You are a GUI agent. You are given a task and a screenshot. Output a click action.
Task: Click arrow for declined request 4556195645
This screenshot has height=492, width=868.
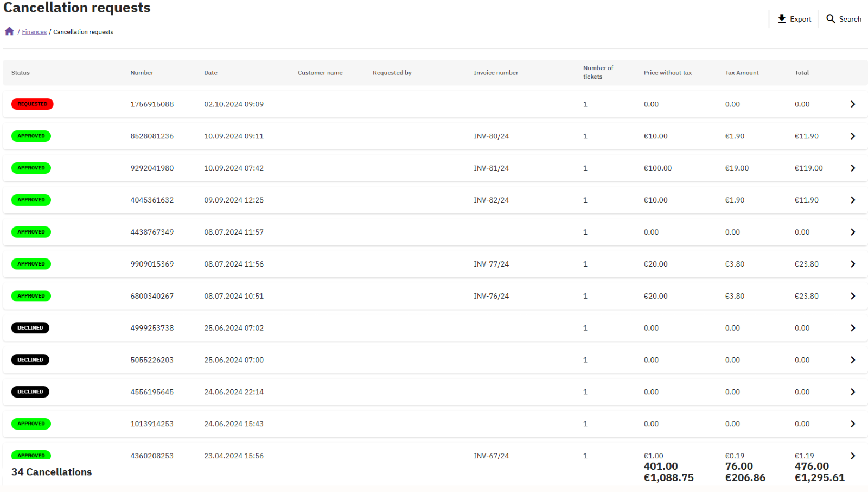click(x=853, y=392)
